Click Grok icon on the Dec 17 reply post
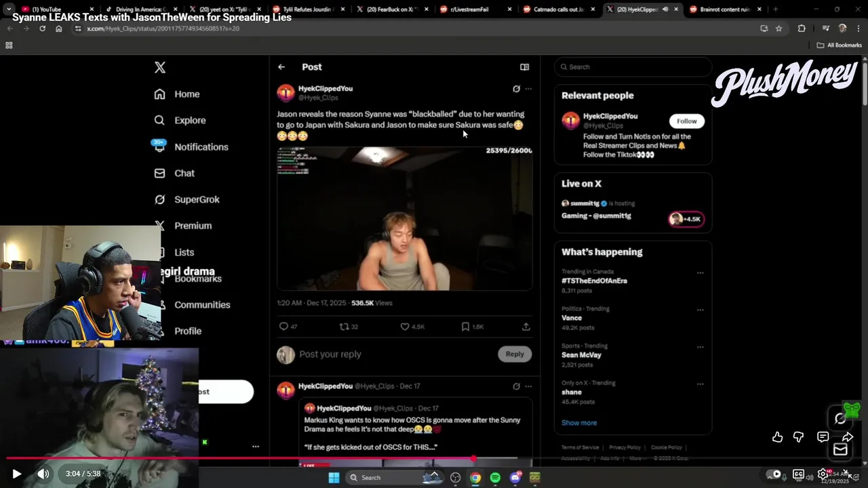The width and height of the screenshot is (868, 488). coord(516,386)
